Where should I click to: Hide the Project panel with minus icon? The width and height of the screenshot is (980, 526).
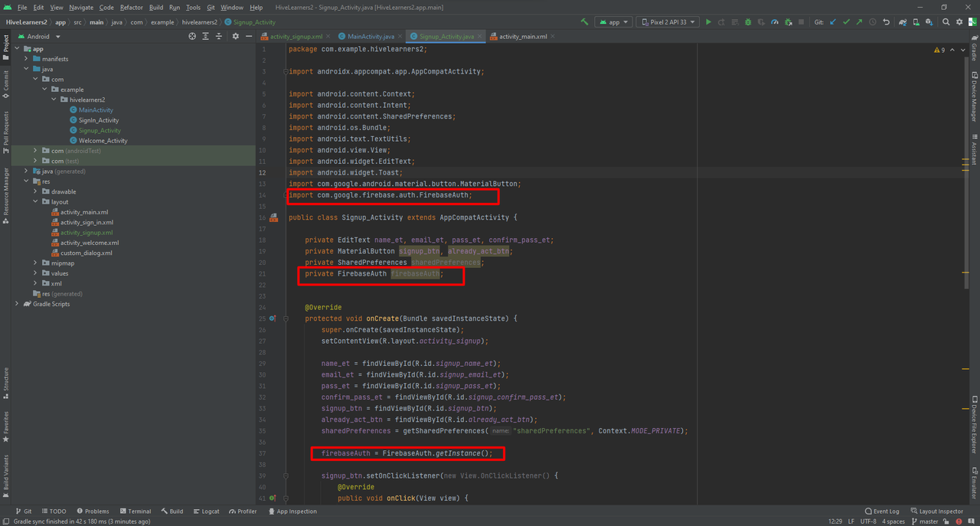248,36
